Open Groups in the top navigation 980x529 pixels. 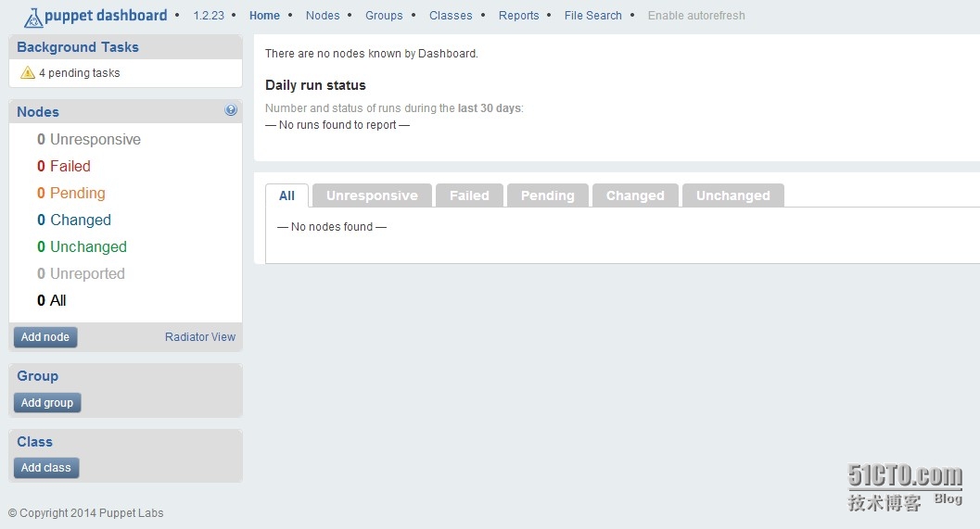point(384,16)
